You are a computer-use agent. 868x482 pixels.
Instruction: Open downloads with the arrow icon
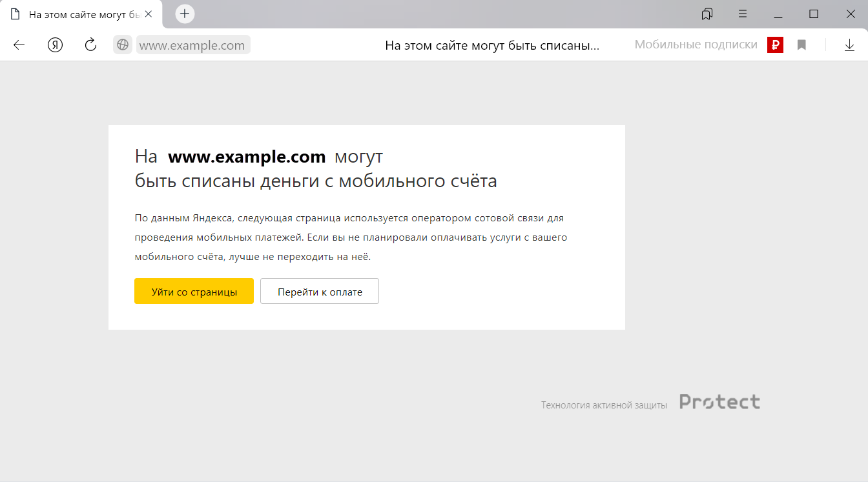click(x=849, y=45)
